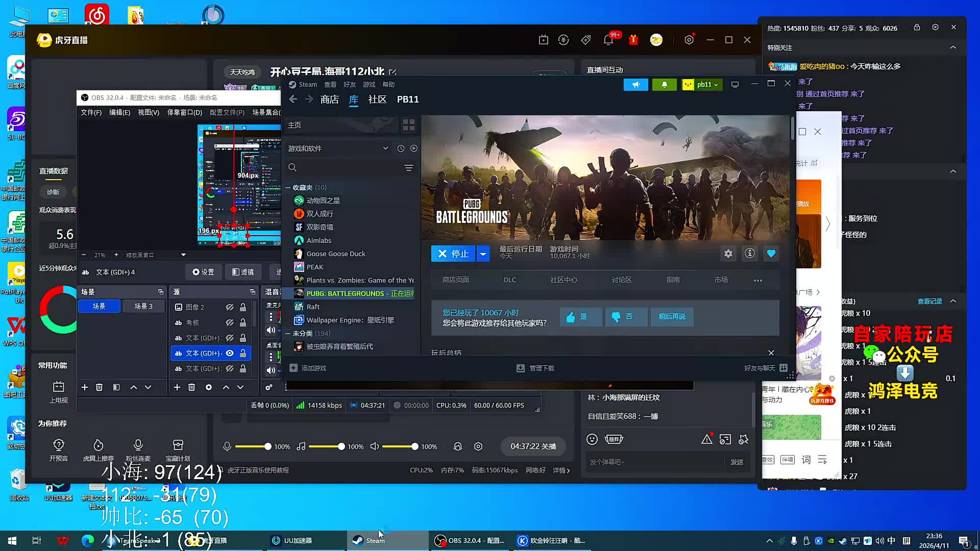Open Steam library filter options icon

pyautogui.click(x=408, y=168)
